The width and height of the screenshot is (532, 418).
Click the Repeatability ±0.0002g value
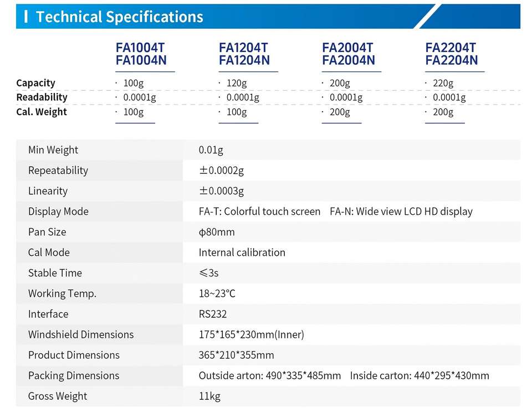221,171
